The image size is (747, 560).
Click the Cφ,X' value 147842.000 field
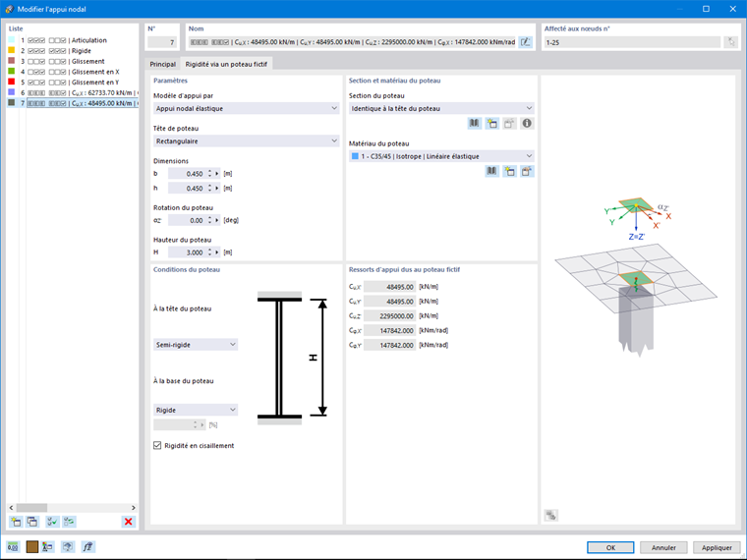point(389,330)
